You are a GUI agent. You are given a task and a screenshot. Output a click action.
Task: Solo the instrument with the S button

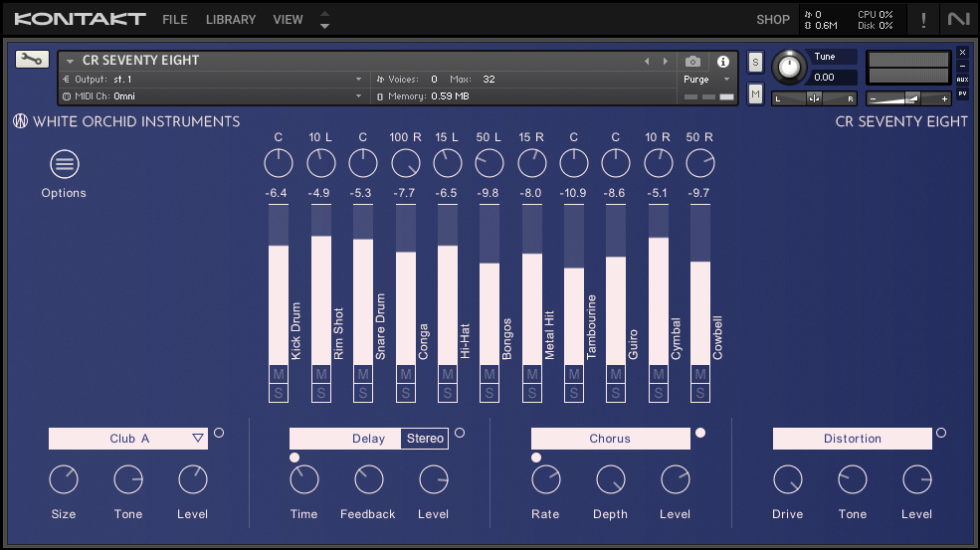point(755,62)
